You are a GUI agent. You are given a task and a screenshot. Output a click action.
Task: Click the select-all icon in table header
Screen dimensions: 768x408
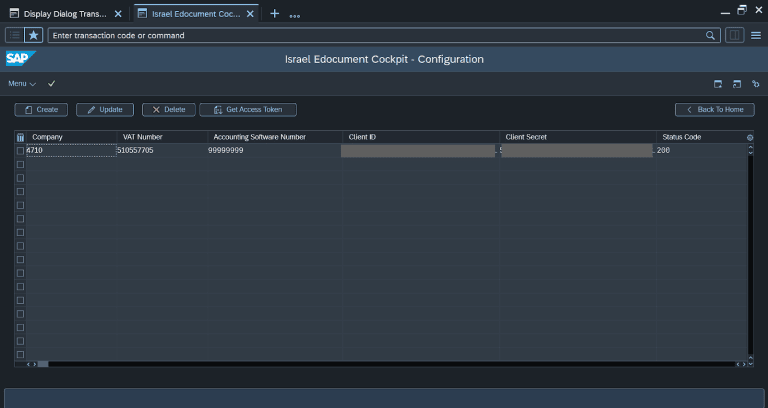pos(20,137)
